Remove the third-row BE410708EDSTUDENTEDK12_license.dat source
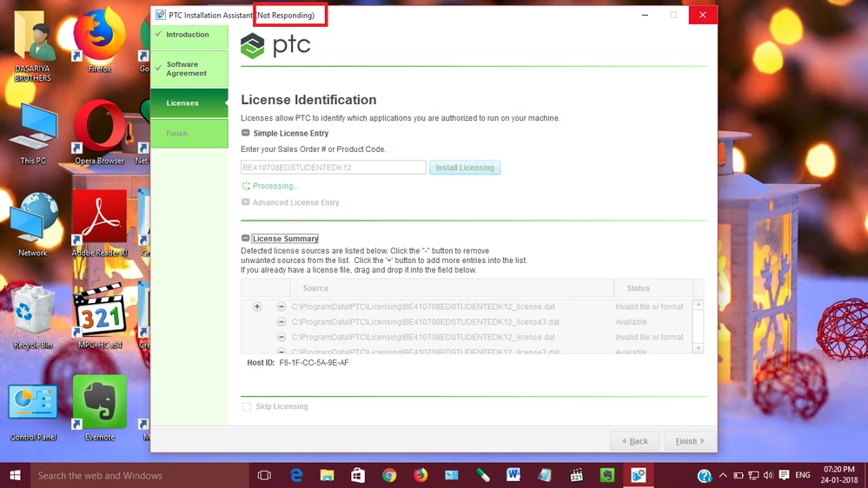The image size is (868, 488). tap(282, 337)
